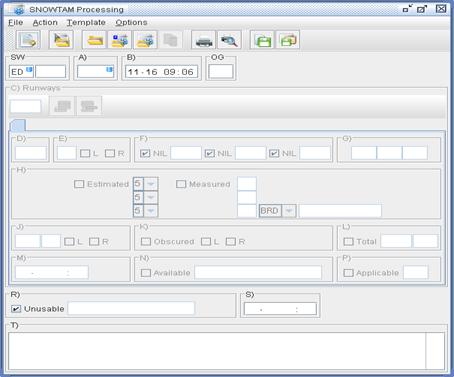454x377 pixels.
Task: Check the R checkbox beside Obscured
Action: [x=231, y=241]
